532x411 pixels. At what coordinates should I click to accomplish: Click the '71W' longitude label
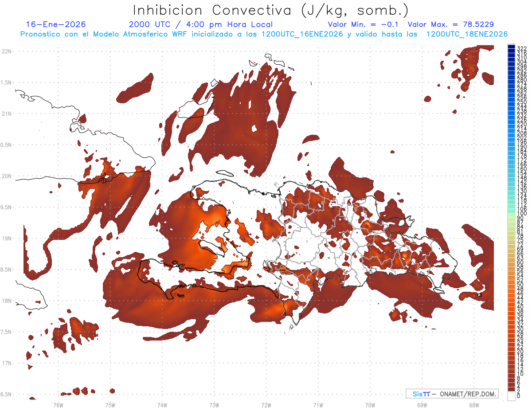(318, 405)
